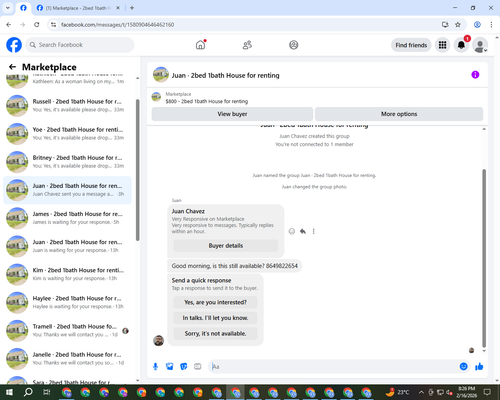500x400 pixels.
Task: Open the profile circle icon in navigation
Action: point(294,45)
